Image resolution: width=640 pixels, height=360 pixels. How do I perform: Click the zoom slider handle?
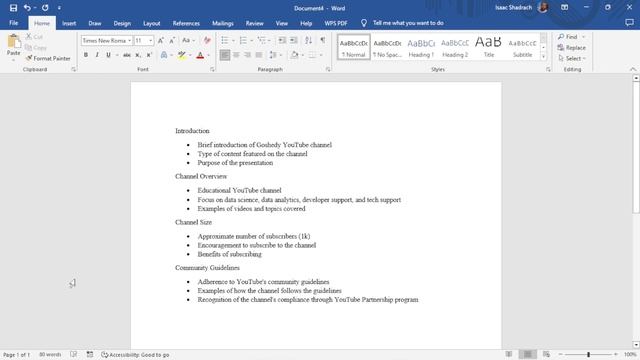(588, 355)
